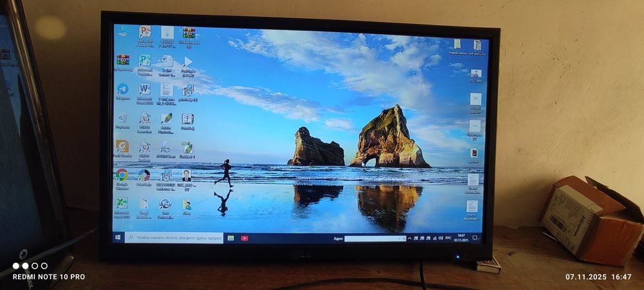This screenshot has height=290, width=644.
Task: Launch Foxit Reader from the desktop
Action: (x=122, y=149)
